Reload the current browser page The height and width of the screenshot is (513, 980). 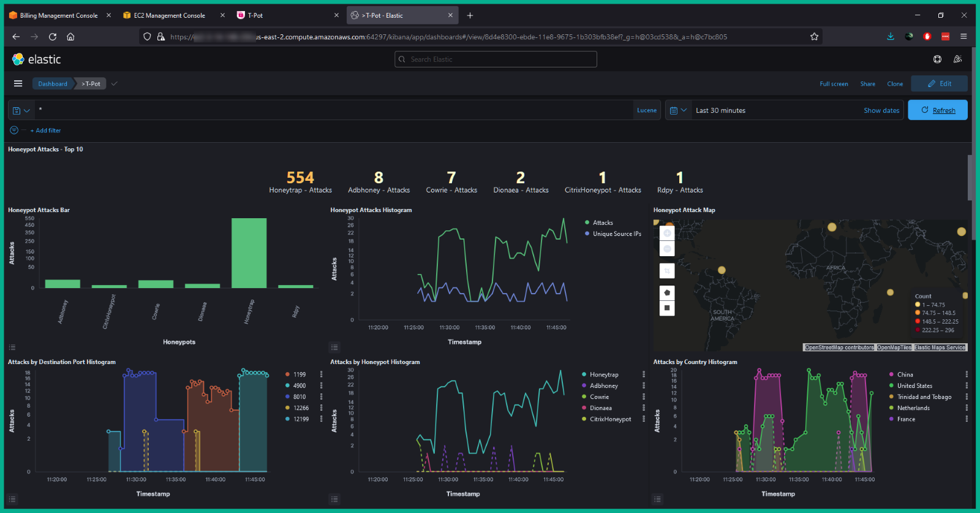[x=53, y=37]
